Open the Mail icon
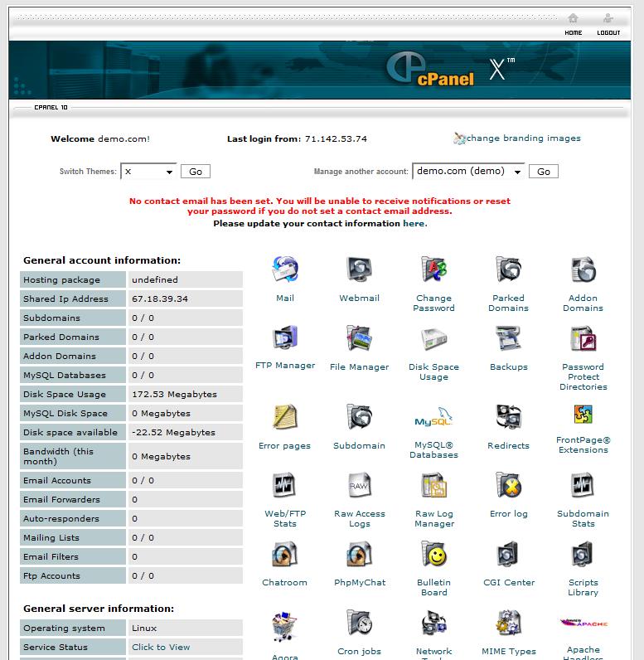Viewport: 644px width, 660px height. point(285,269)
